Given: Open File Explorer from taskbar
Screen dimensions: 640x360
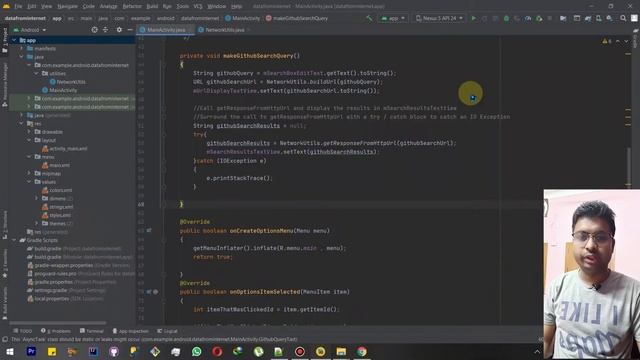Looking at the screenshot, I should (341, 351).
